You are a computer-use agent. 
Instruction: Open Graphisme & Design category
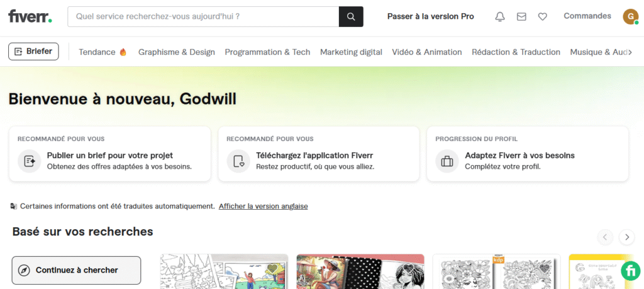click(x=177, y=52)
